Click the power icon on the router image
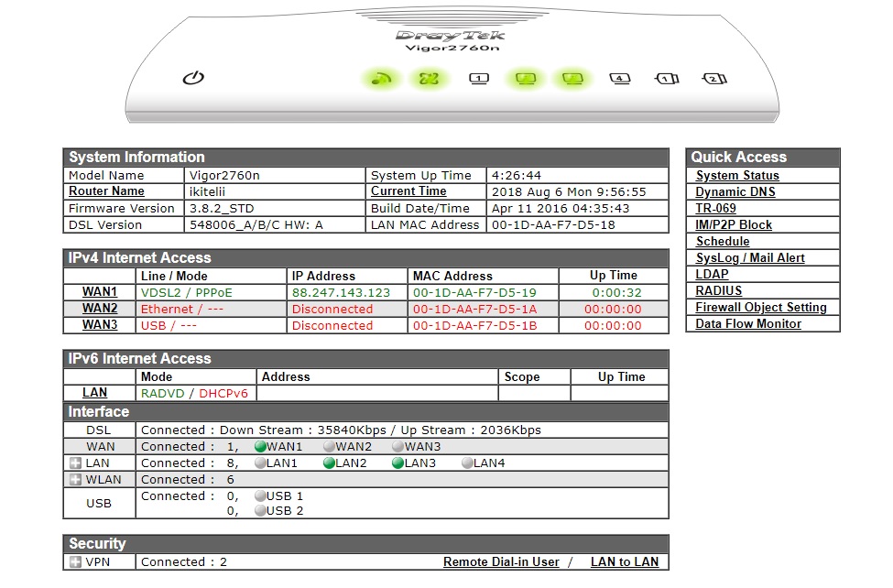The image size is (893, 588). [193, 78]
